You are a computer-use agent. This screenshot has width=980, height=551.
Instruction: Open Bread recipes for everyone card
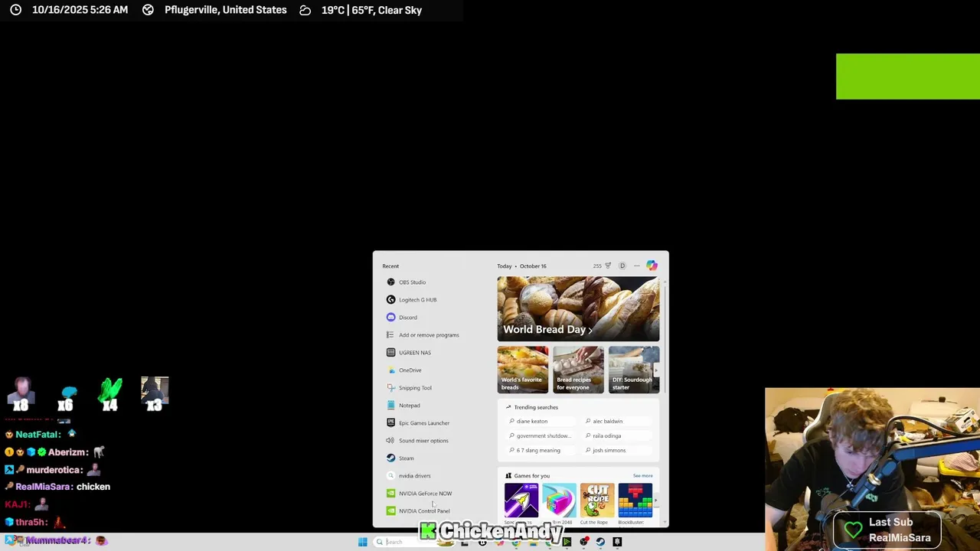[x=578, y=370]
